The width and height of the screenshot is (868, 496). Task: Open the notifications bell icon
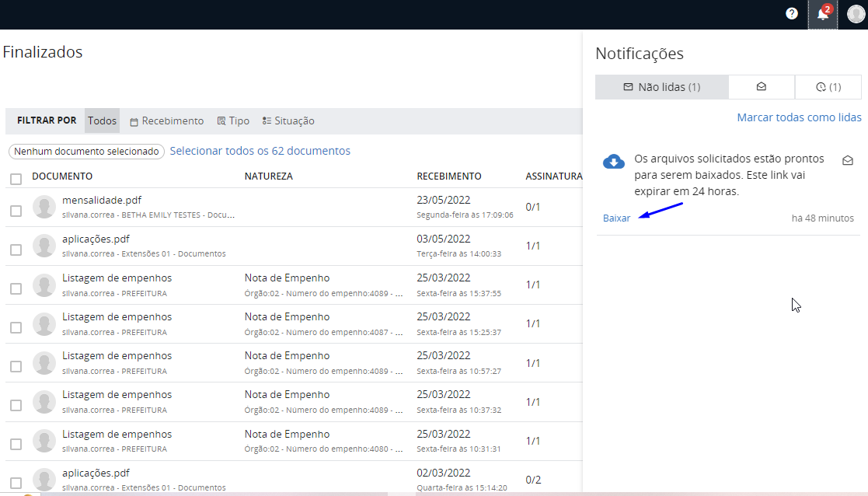(822, 14)
